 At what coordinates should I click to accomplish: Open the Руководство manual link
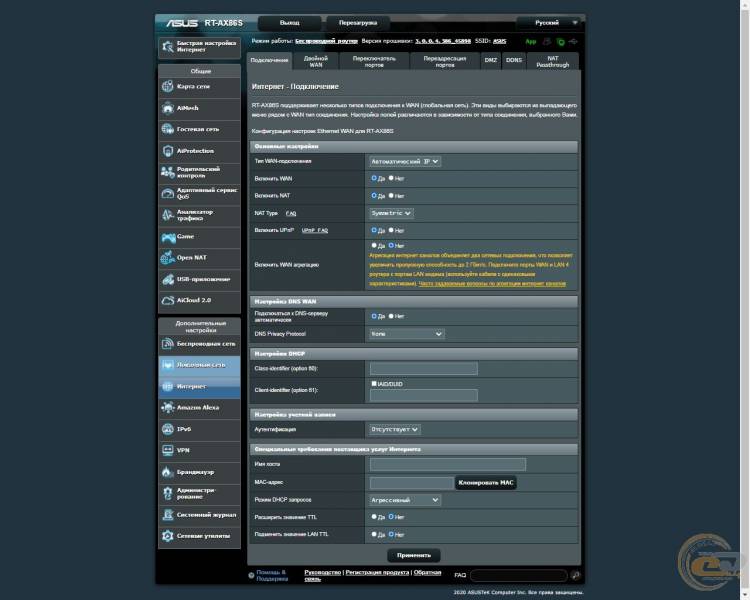pos(322,572)
